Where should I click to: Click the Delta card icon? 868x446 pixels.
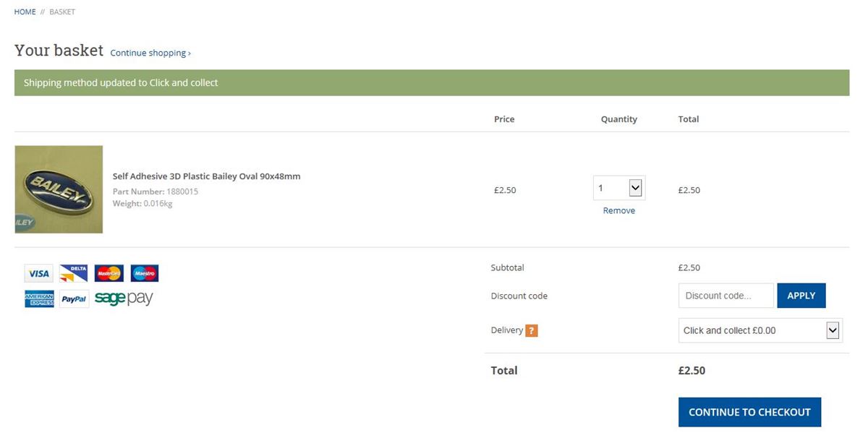pos(74,273)
